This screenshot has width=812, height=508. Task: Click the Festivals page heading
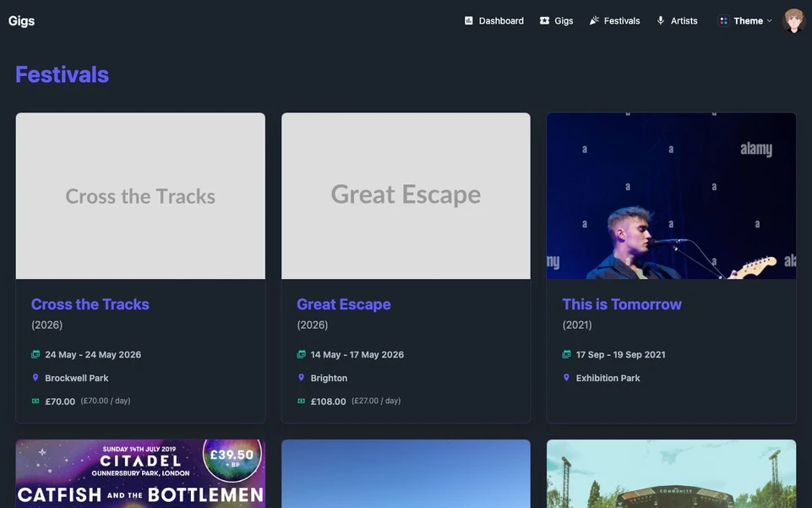pyautogui.click(x=63, y=74)
